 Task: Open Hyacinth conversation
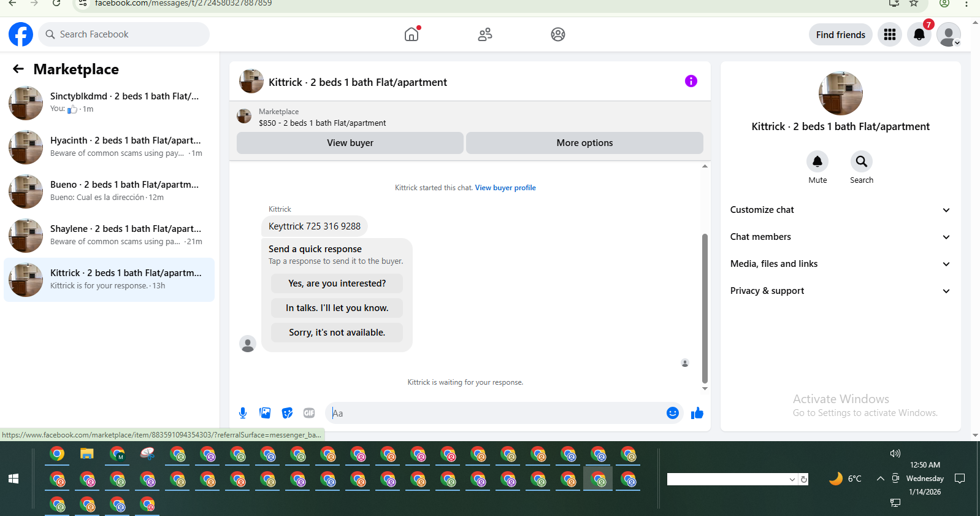109,147
